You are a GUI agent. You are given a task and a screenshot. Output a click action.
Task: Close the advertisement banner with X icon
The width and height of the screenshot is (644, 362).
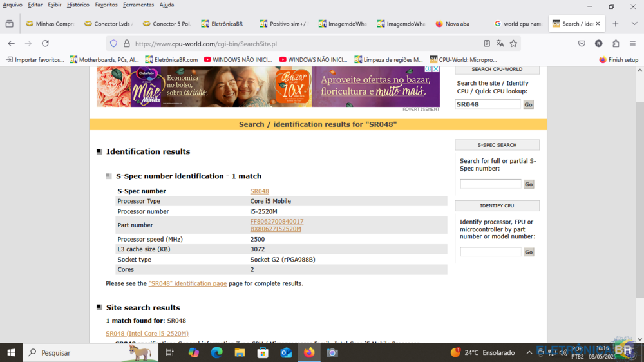(x=436, y=69)
